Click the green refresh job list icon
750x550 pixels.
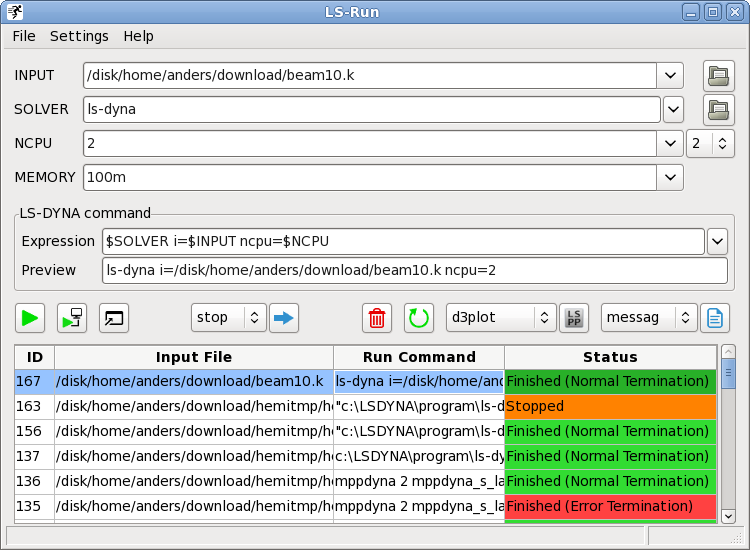(419, 318)
